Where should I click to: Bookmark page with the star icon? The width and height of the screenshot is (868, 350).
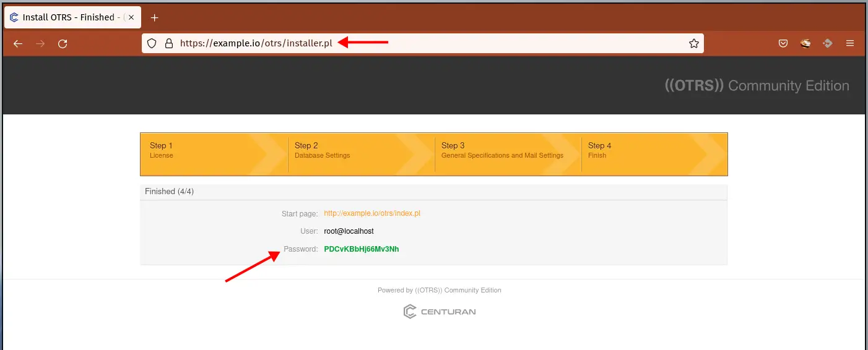[x=694, y=44]
